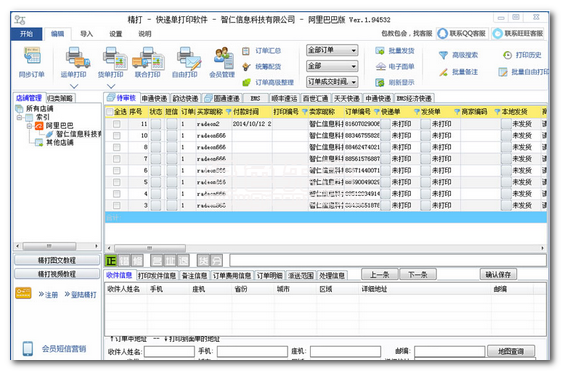Screen dimensions: 561x371
Task: Check the box for order row 6
Action: pyautogui.click(x=117, y=170)
